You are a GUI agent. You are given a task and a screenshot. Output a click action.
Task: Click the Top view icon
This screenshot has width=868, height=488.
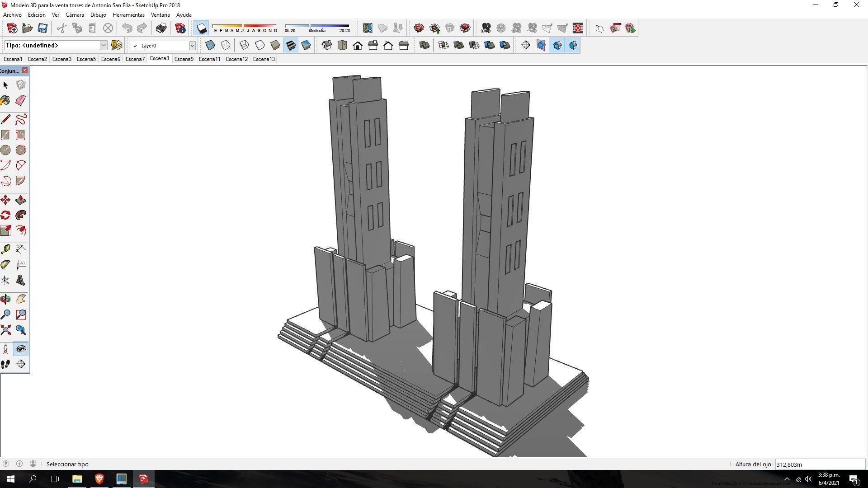342,45
